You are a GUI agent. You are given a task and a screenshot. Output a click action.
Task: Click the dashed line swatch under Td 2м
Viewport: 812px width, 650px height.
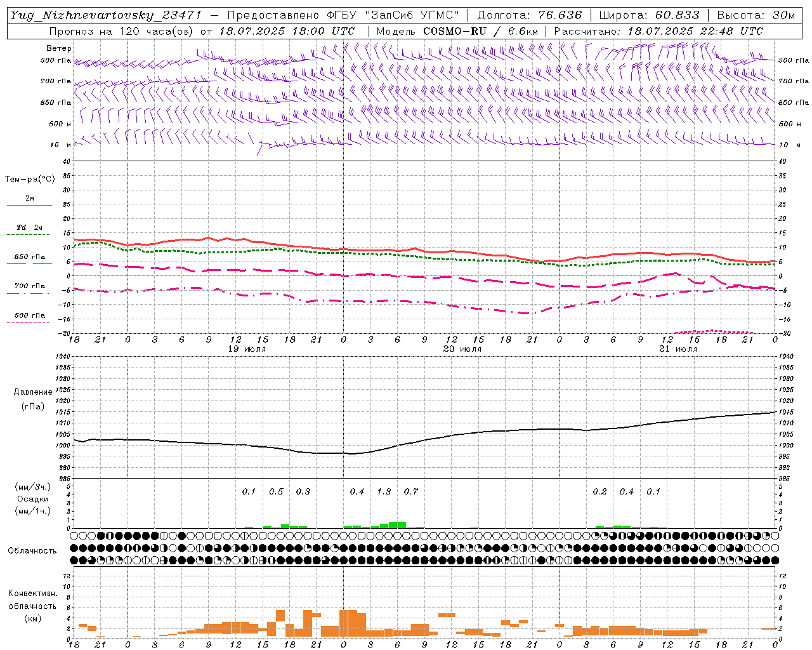pos(28,235)
